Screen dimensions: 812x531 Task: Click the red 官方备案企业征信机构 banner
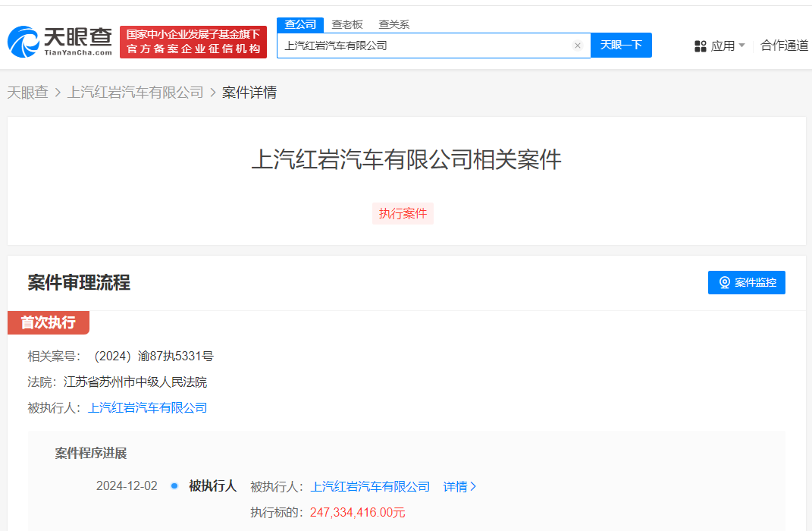[x=193, y=42]
